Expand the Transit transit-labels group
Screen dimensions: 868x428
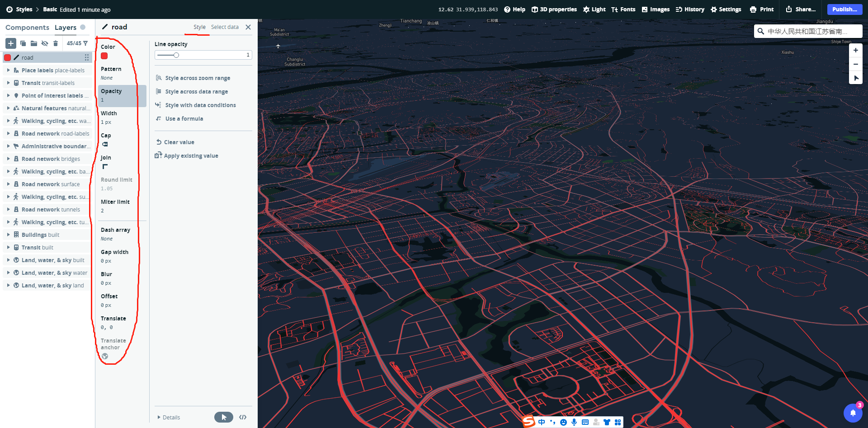tap(8, 83)
